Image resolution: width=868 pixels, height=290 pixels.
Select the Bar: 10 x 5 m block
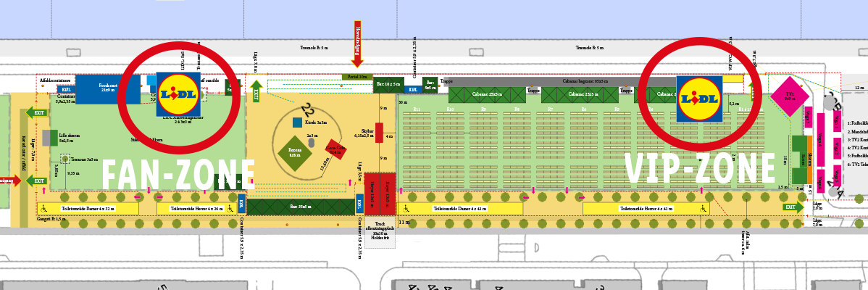(388, 84)
